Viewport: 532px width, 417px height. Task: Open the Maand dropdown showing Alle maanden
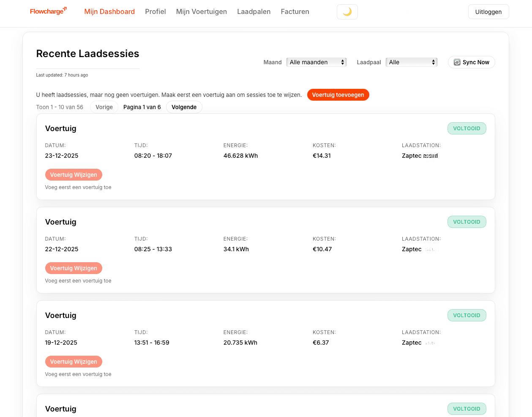[x=316, y=62]
